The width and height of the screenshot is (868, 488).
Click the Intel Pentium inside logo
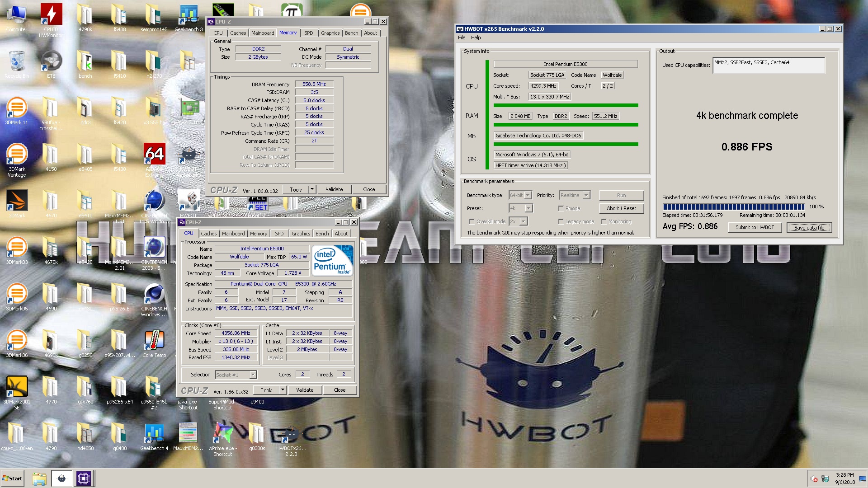pyautogui.click(x=333, y=260)
